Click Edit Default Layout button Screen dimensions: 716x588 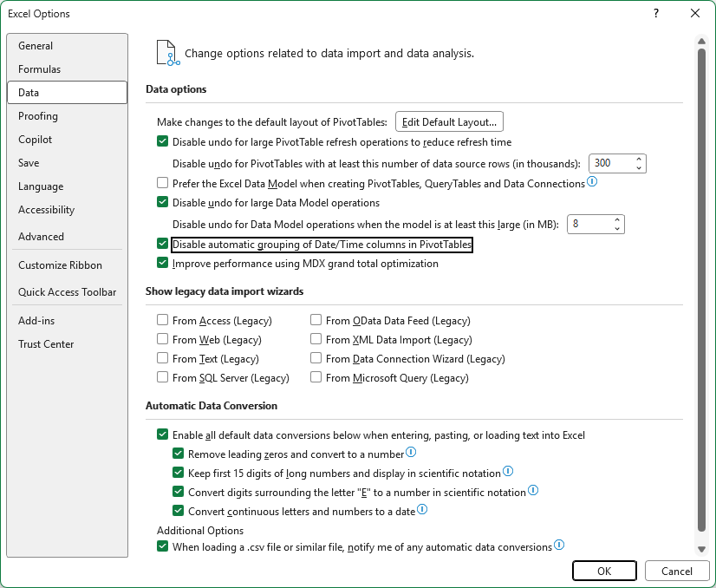click(449, 122)
